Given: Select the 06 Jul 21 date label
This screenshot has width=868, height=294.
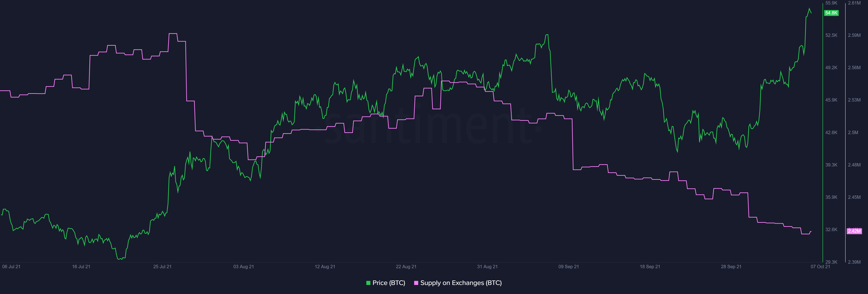Looking at the screenshot, I should tap(11, 267).
